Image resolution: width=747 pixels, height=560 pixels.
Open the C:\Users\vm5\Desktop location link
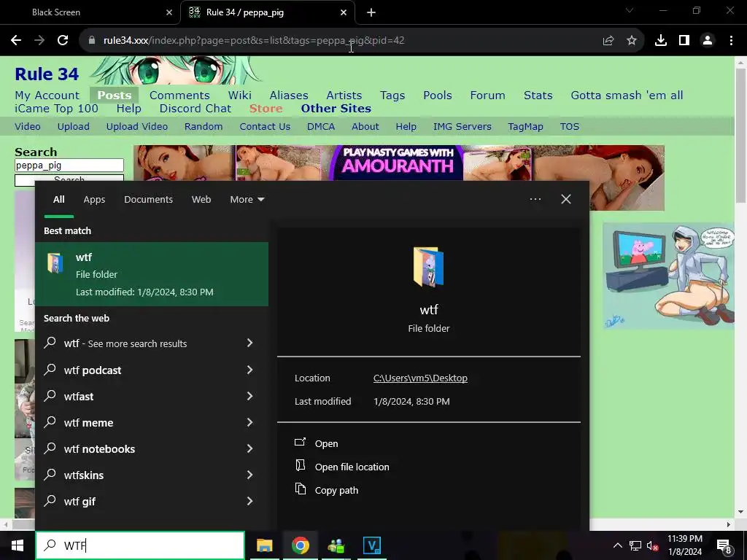(420, 378)
